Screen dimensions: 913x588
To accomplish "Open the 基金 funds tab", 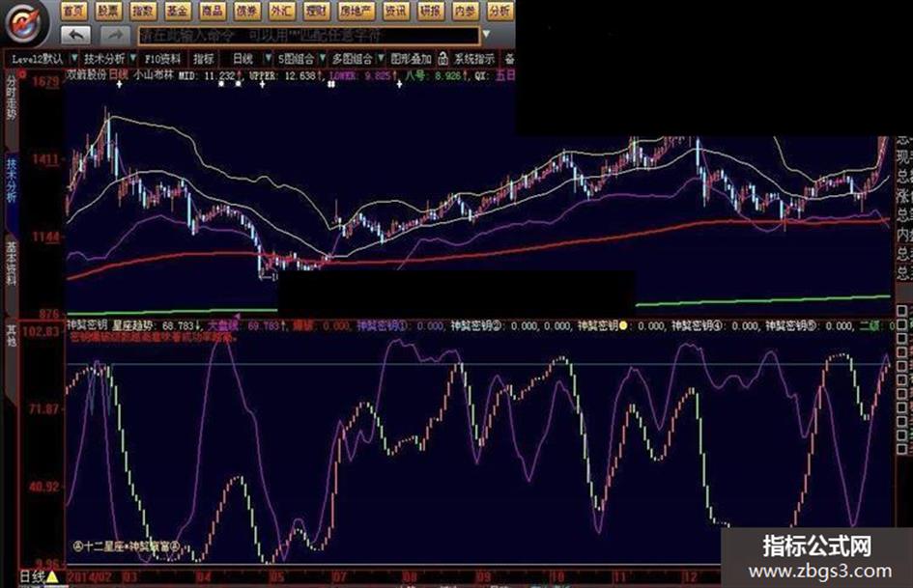I will pos(177,11).
